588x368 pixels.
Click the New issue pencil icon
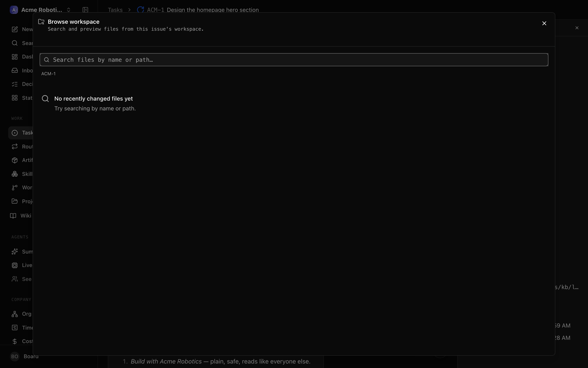[x=14, y=29]
